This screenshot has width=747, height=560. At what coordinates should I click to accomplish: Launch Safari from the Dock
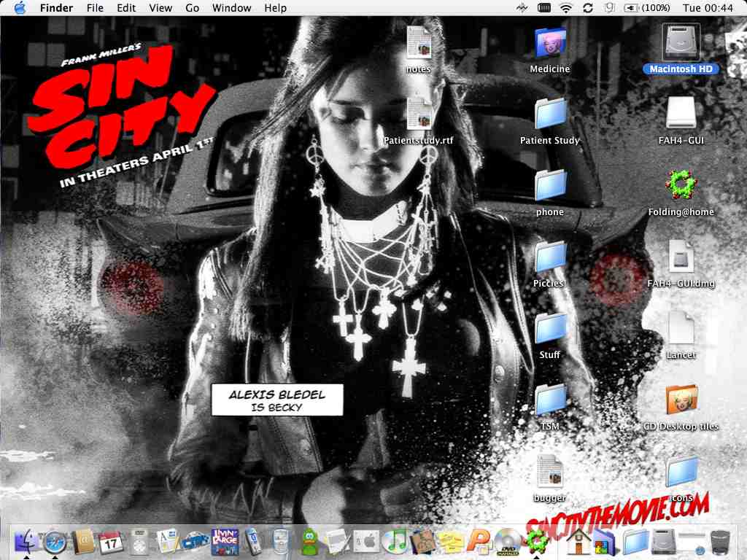tap(54, 542)
